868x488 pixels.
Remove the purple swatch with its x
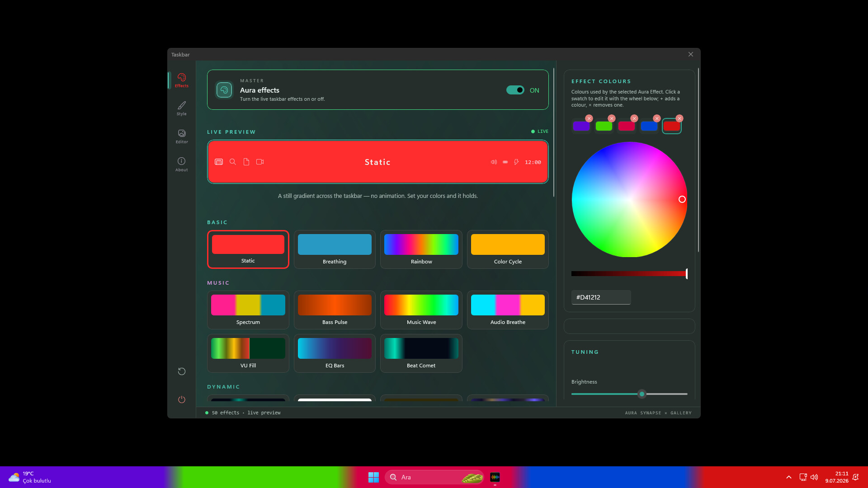(589, 118)
